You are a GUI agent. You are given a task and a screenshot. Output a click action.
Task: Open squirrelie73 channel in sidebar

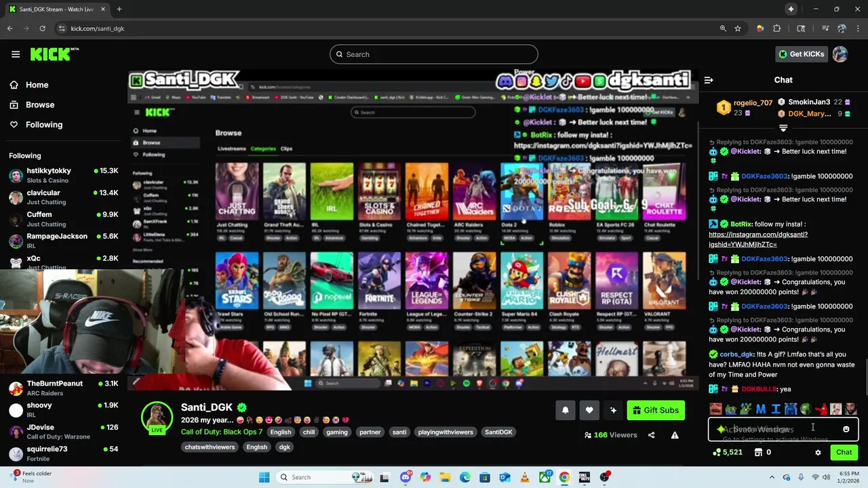coord(62,453)
